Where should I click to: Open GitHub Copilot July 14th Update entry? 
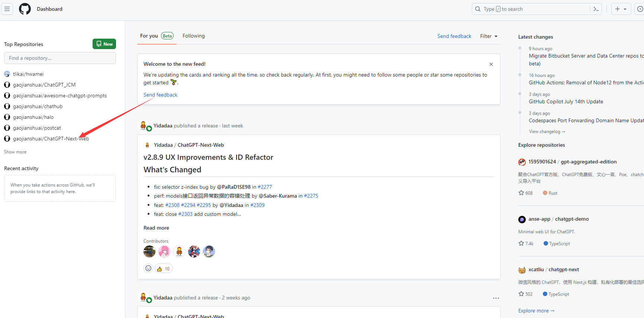pyautogui.click(x=566, y=101)
